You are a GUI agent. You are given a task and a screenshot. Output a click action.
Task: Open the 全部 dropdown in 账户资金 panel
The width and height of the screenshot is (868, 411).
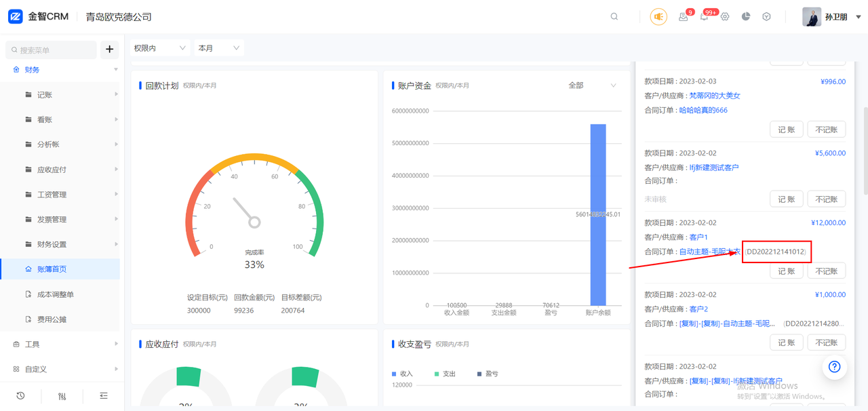coord(592,85)
